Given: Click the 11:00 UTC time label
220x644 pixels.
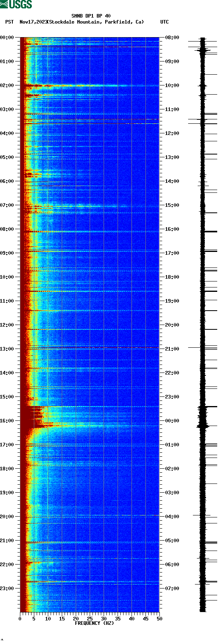Looking at the screenshot, I should tap(172, 109).
